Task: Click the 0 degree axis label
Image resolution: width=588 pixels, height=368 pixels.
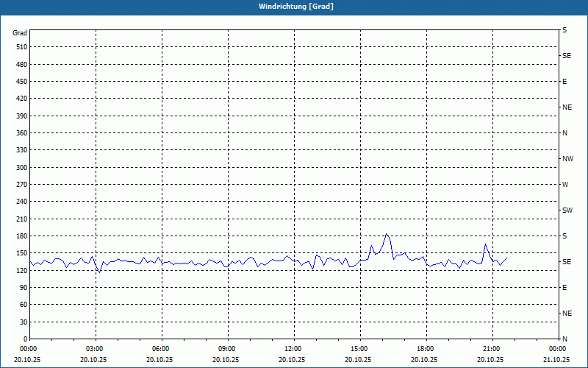Action: (26, 339)
